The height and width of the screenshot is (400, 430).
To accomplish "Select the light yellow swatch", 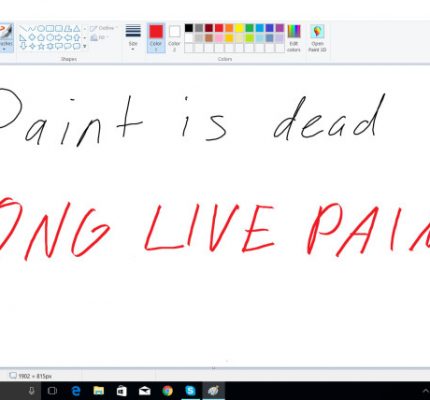I will (x=239, y=38).
